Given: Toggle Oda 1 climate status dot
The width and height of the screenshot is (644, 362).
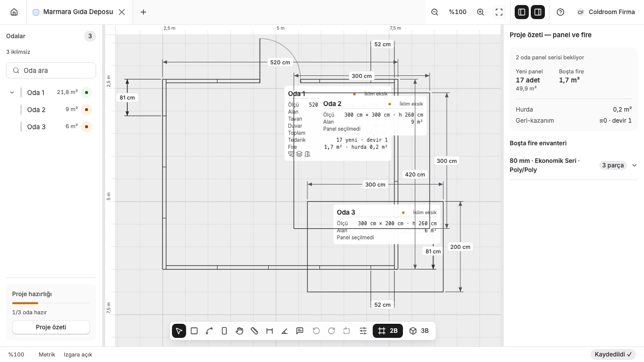Looking at the screenshot, I should [87, 93].
